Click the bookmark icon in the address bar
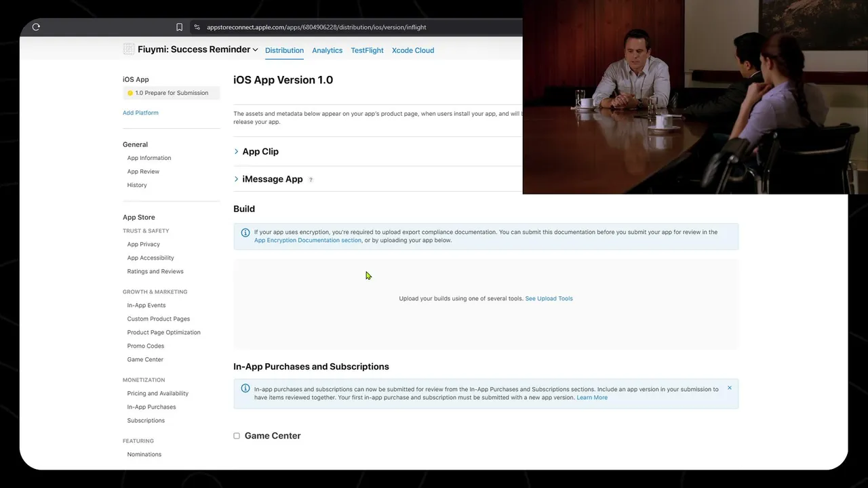868x488 pixels. click(x=179, y=27)
